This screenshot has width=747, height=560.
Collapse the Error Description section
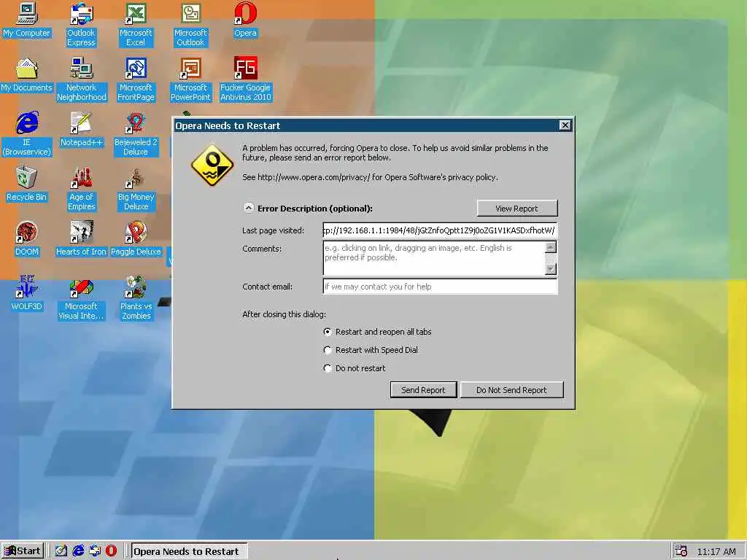(249, 208)
